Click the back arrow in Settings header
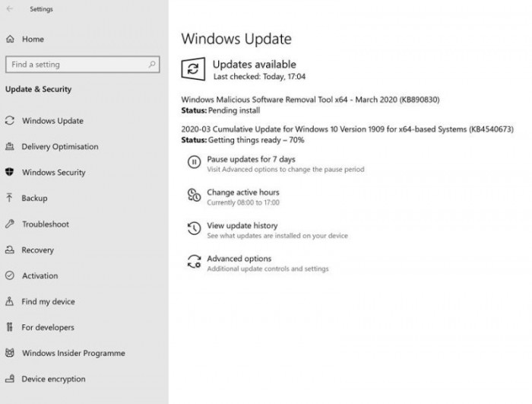This screenshot has height=404, width=532. [10, 10]
